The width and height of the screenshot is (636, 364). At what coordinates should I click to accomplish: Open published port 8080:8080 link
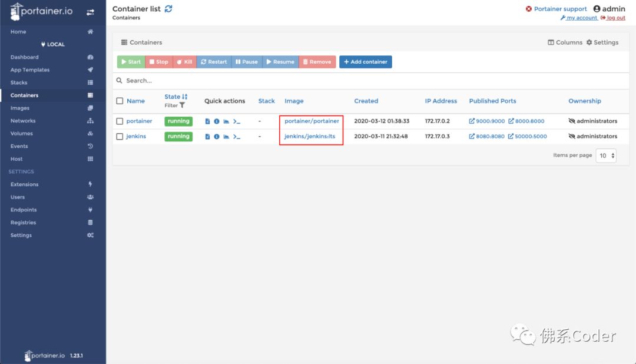coord(487,136)
